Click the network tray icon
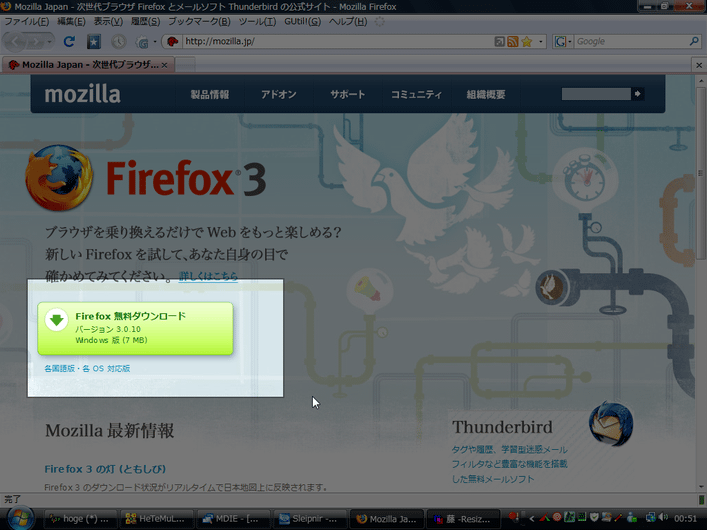This screenshot has width=707, height=530. (651, 518)
